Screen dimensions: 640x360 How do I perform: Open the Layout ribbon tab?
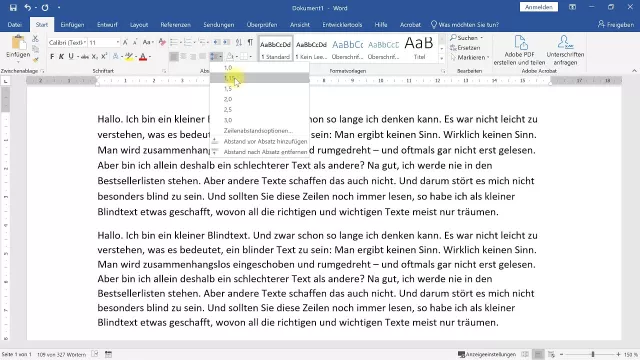coord(139,24)
